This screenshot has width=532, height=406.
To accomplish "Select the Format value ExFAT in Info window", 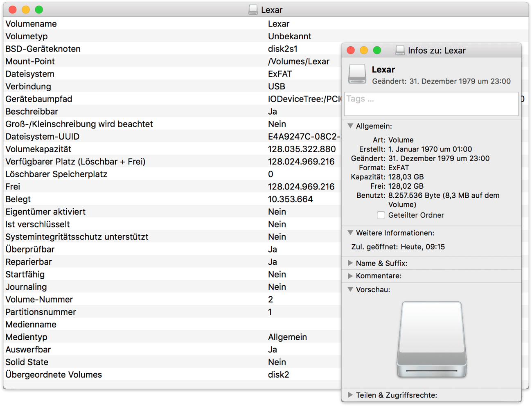I will (399, 167).
